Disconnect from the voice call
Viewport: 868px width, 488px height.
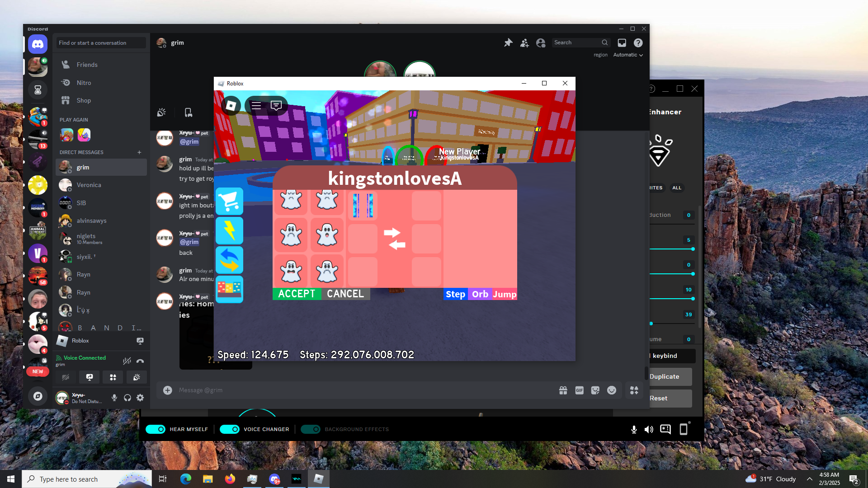pyautogui.click(x=140, y=361)
